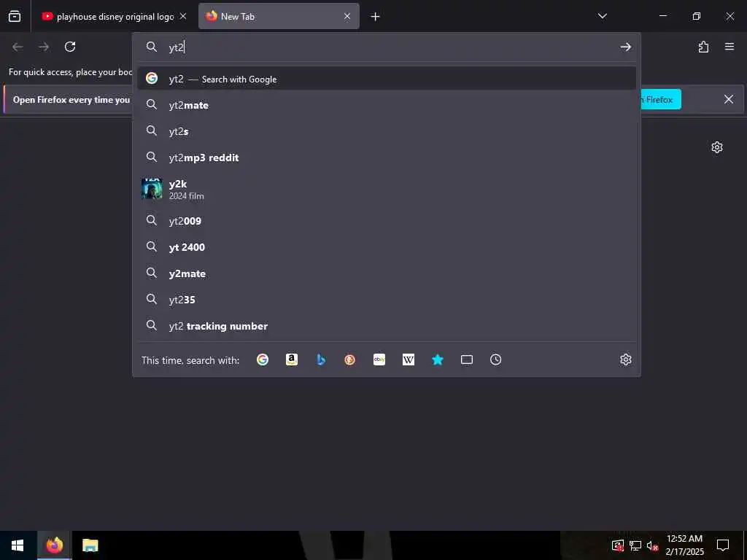Open the taskbar clock and date
Viewport: 747px width, 560px height.
click(x=684, y=545)
